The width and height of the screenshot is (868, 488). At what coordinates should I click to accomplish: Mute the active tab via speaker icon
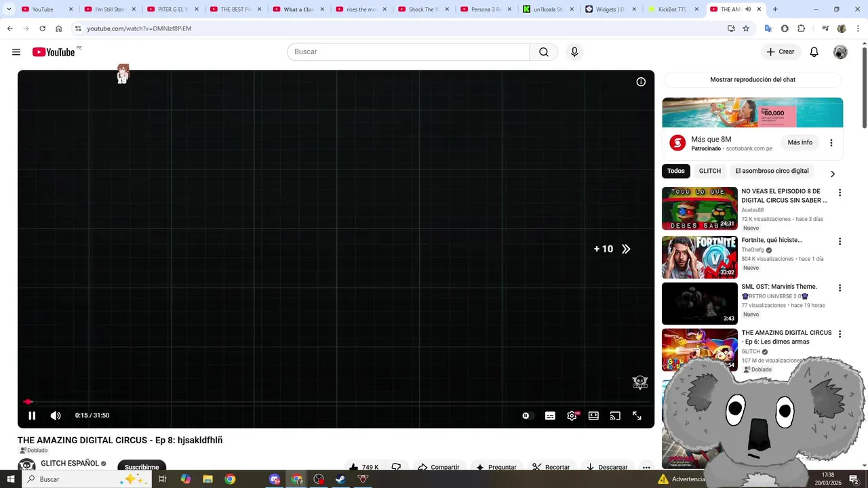pos(748,9)
